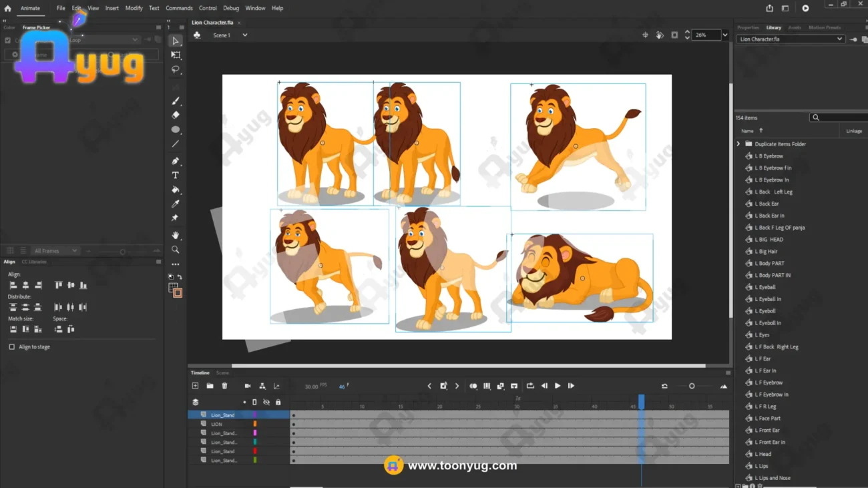Select the Text tool
Screen dimensions: 868x488
click(176, 176)
